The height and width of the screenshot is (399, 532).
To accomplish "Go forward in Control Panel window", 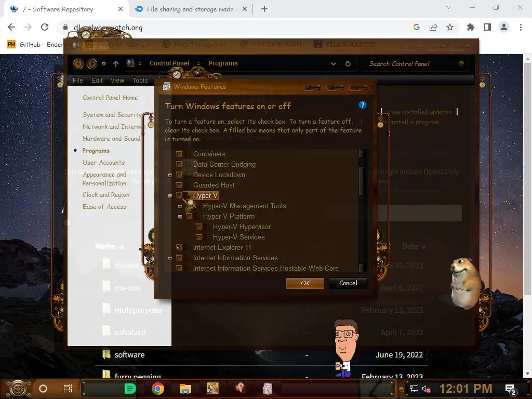I will pyautogui.click(x=91, y=63).
